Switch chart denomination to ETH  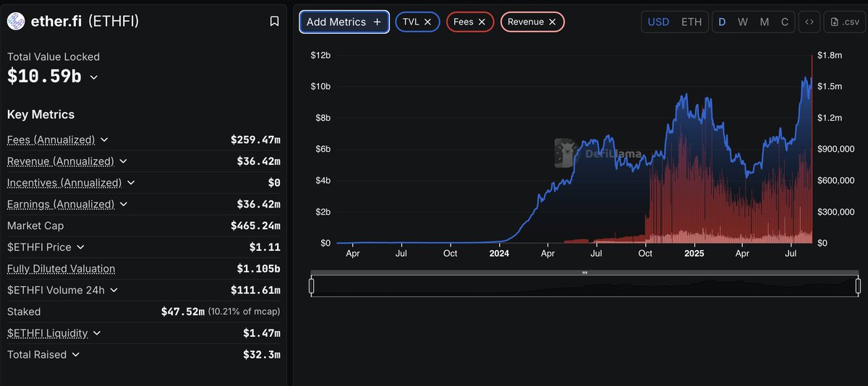[x=692, y=22]
